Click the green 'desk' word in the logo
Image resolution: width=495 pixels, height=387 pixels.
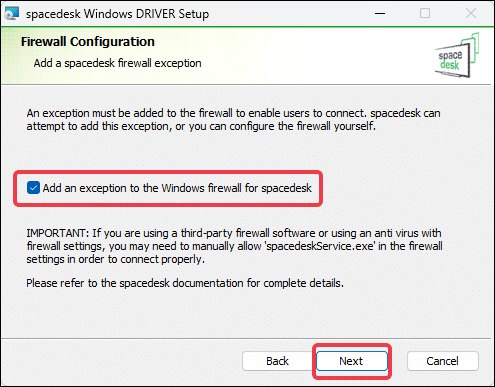pyautogui.click(x=450, y=65)
